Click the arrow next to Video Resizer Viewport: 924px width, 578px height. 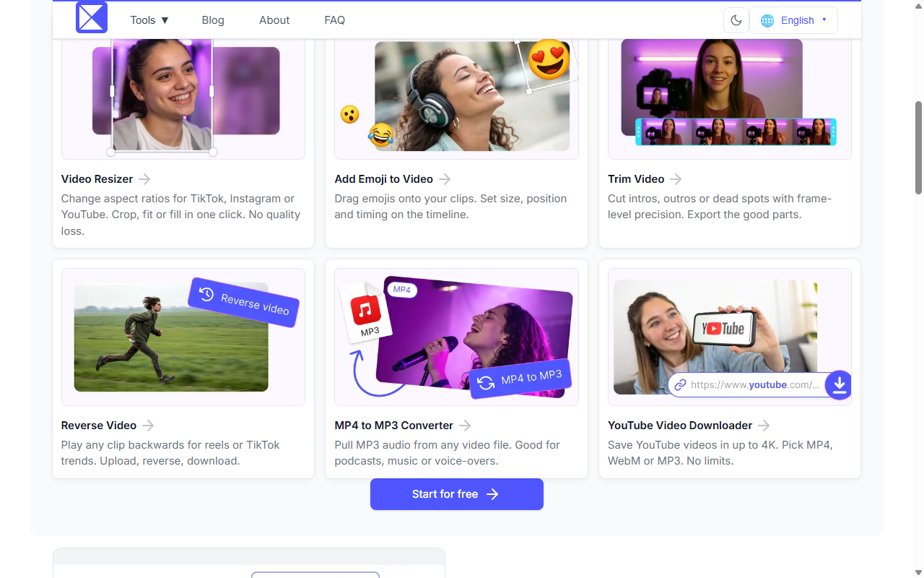pos(144,179)
